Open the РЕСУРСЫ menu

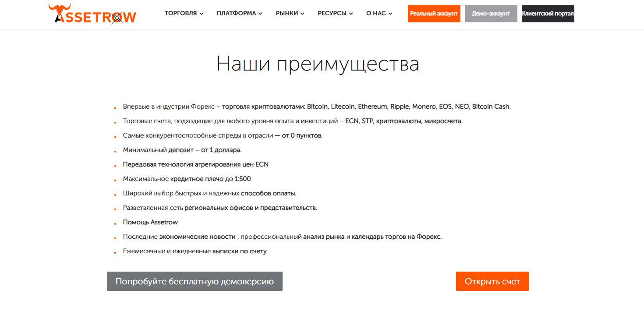coord(335,14)
